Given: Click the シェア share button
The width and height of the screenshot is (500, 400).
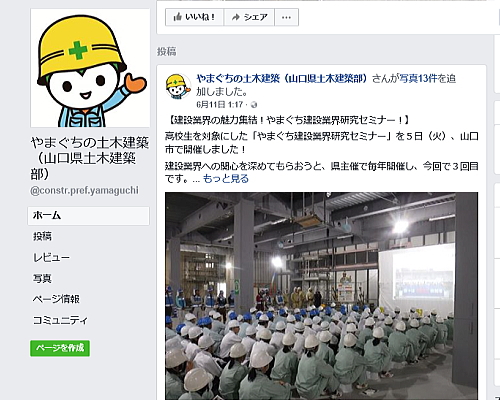Looking at the screenshot, I should pos(249,17).
